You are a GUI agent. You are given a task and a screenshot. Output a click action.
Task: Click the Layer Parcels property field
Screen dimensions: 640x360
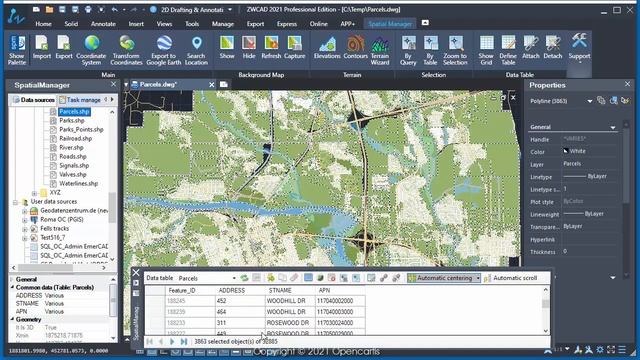pos(589,164)
